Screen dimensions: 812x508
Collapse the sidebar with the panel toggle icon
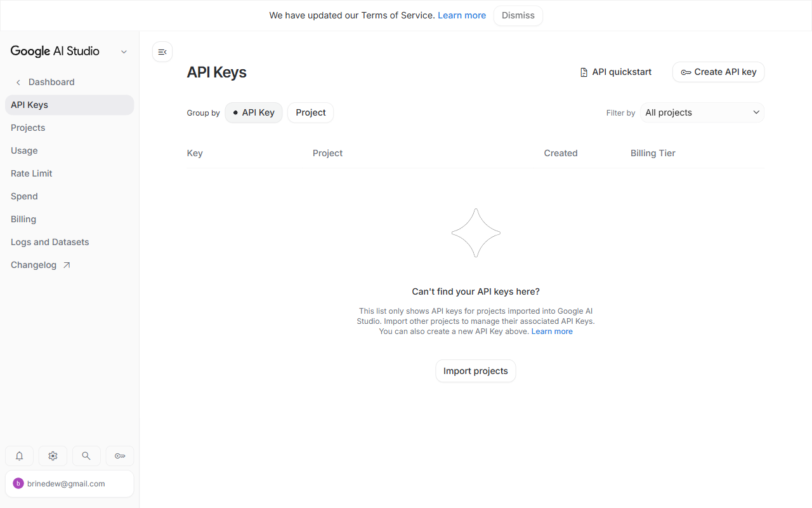(162, 52)
